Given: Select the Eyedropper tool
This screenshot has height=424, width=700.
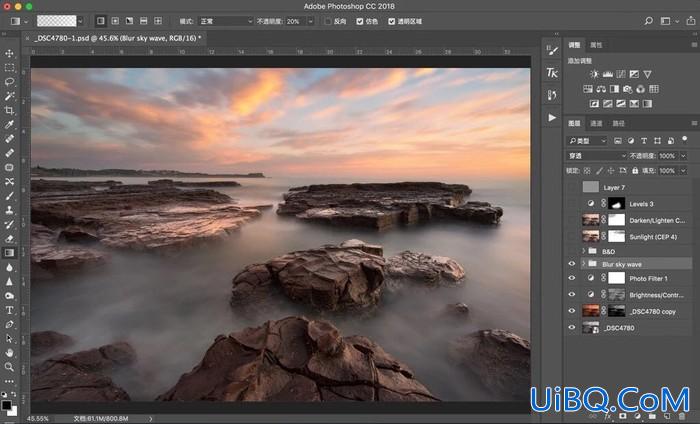Looking at the screenshot, I should 9,125.
